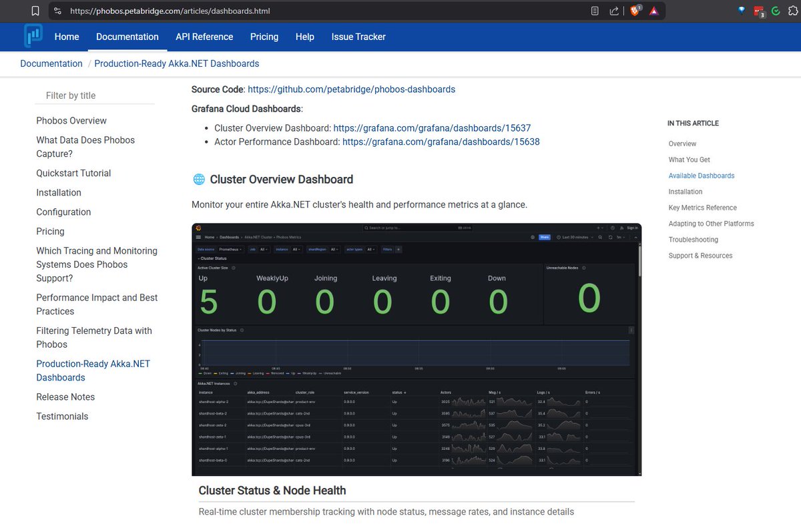Viewport: 801px width, 532px height.
Task: Click the Grafana Cloud Dashboards label
Action: point(247,108)
